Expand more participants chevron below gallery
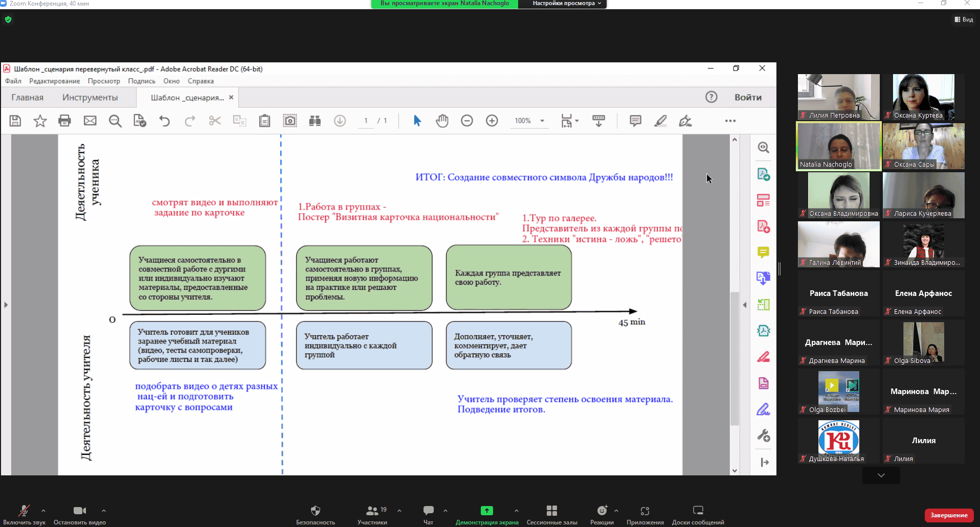980x527 pixels. tap(881, 475)
